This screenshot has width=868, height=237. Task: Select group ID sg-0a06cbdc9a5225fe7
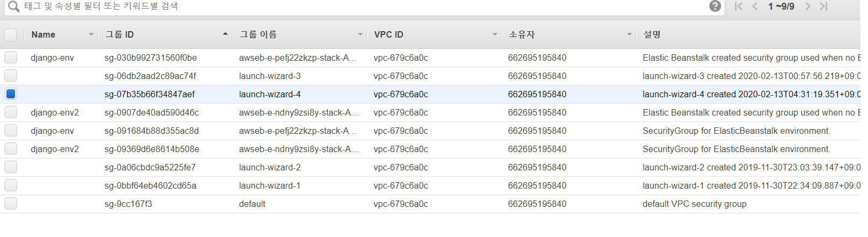pos(150,167)
